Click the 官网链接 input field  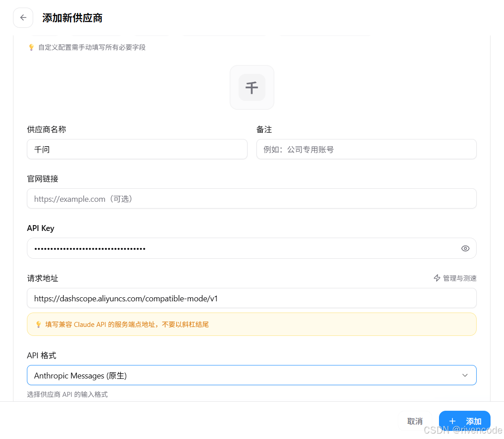[x=252, y=199]
